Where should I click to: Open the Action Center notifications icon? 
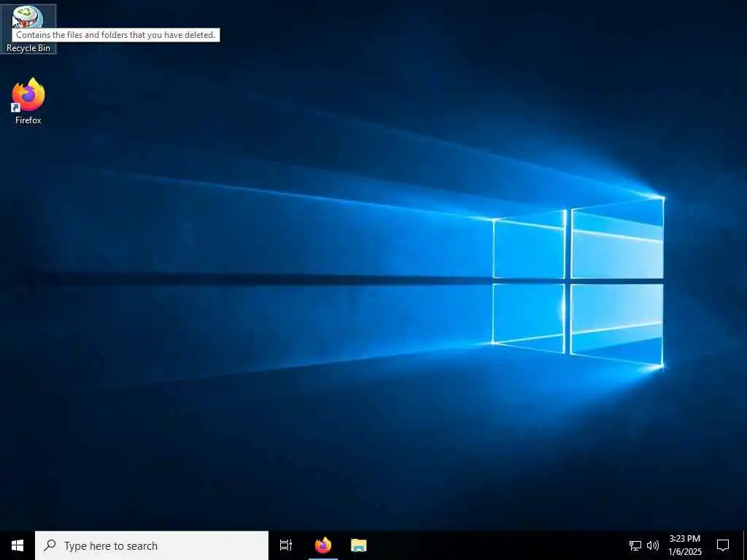(723, 545)
